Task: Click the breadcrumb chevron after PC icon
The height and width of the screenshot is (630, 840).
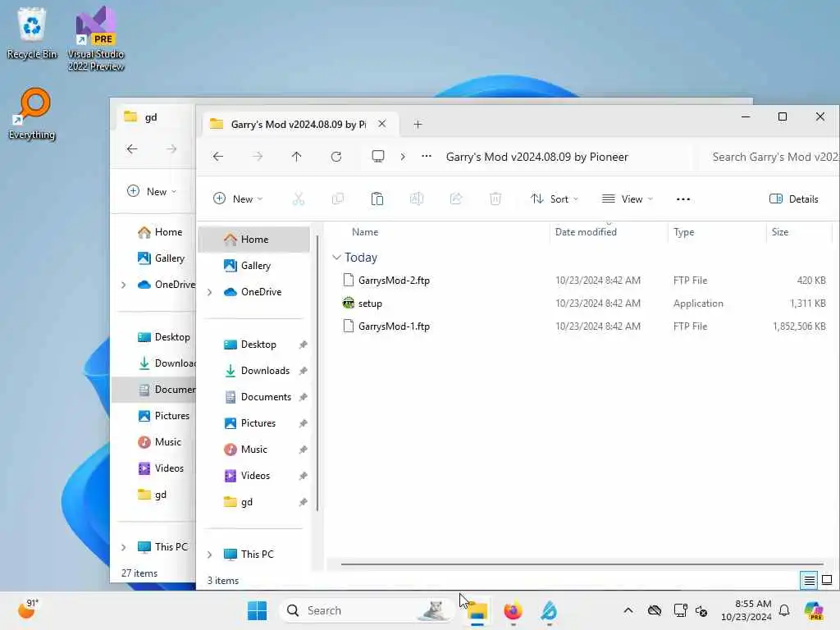Action: click(x=403, y=157)
